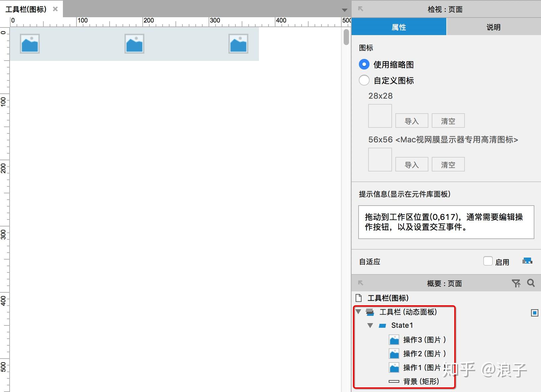Select the 属性 tab
The image size is (541, 392).
tap(399, 27)
